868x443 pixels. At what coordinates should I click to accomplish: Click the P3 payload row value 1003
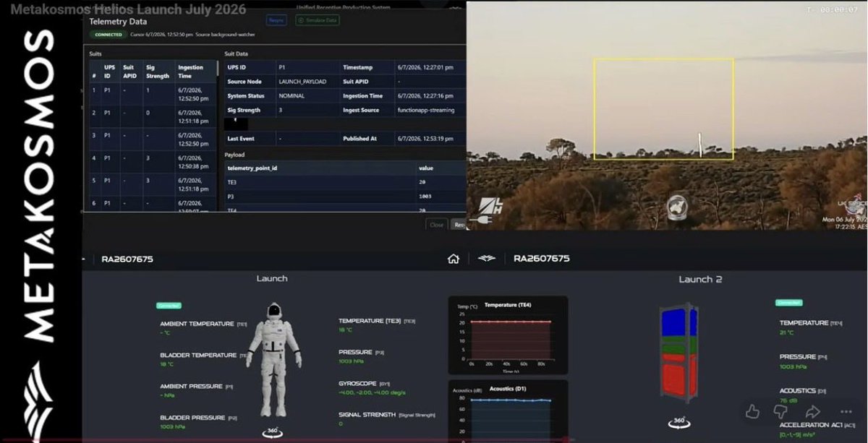[426, 197]
